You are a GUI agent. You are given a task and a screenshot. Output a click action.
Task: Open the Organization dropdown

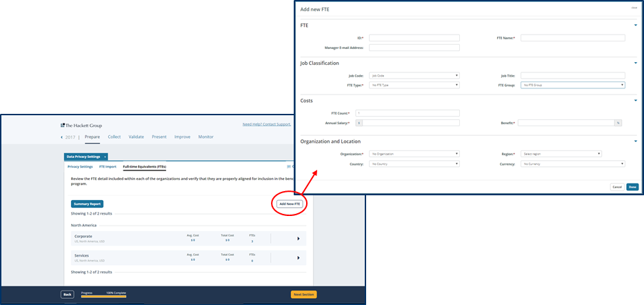[x=414, y=154]
